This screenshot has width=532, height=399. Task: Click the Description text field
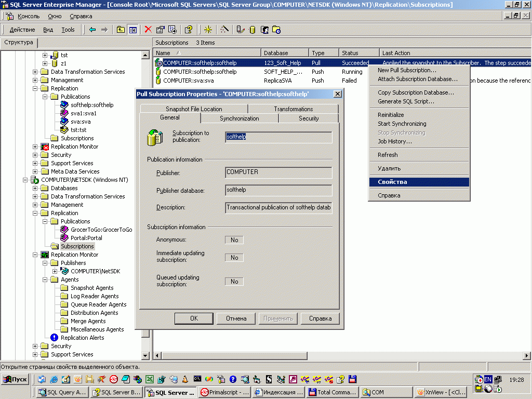click(x=278, y=208)
